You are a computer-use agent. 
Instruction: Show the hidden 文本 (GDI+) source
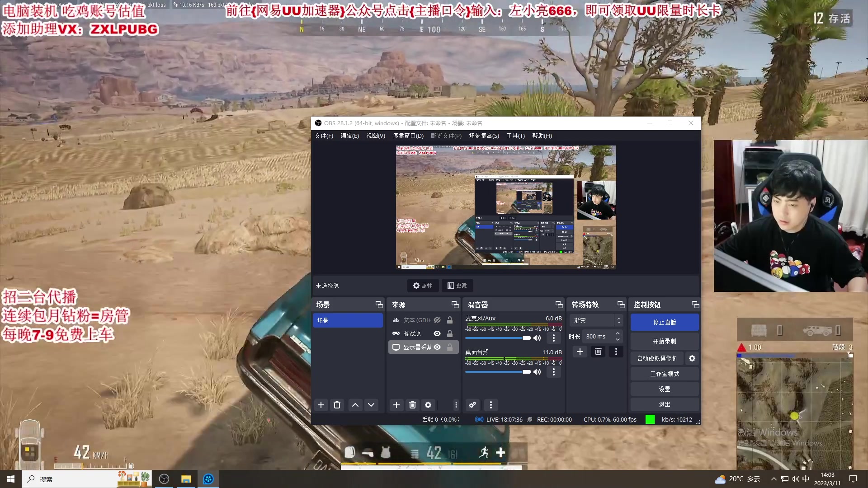(437, 320)
